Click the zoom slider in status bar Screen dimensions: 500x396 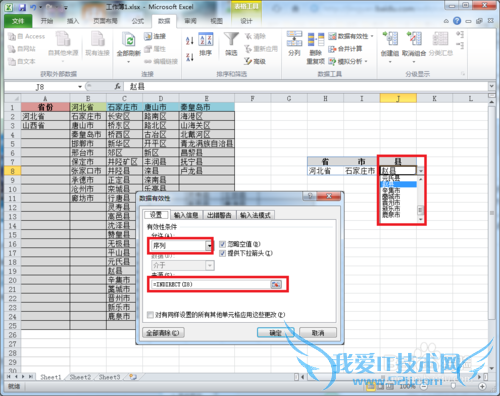[x=453, y=387]
